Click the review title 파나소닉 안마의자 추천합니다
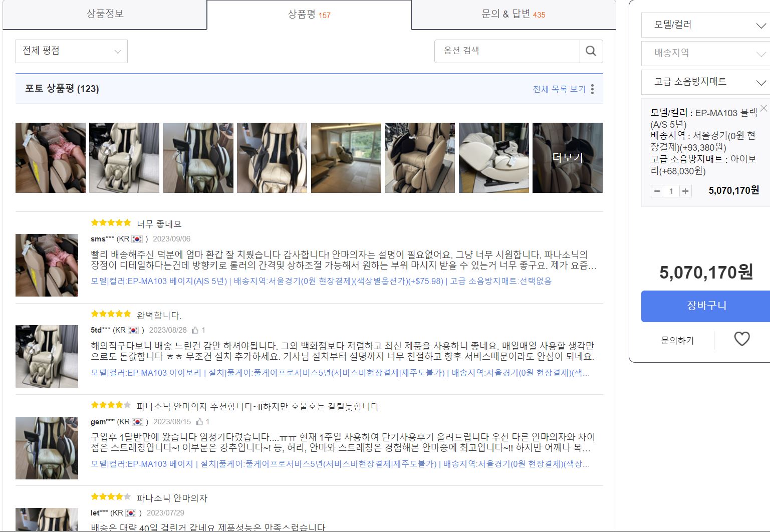Image resolution: width=770 pixels, height=532 pixels. pos(258,406)
